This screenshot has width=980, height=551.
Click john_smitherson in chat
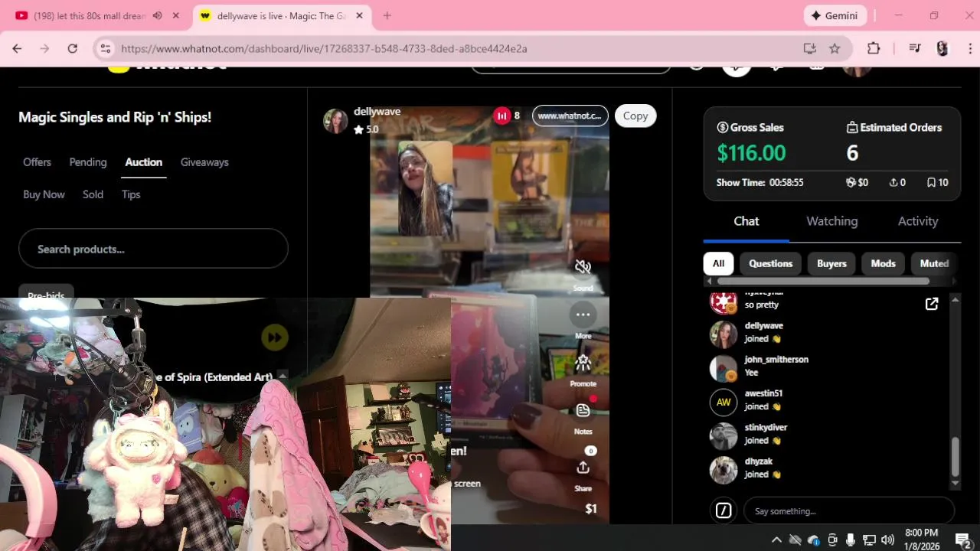(x=776, y=360)
